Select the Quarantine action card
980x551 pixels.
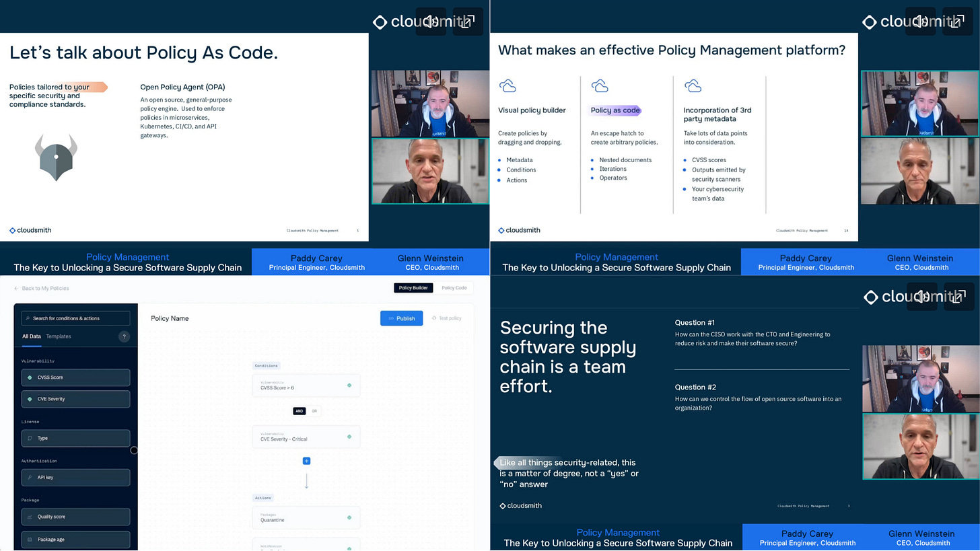pos(306,517)
